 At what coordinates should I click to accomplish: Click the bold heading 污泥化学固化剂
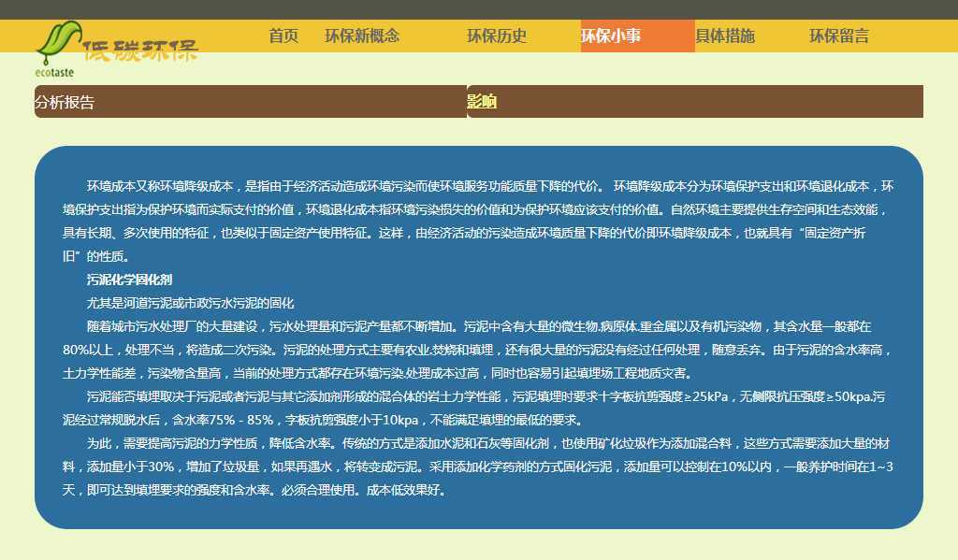129,280
